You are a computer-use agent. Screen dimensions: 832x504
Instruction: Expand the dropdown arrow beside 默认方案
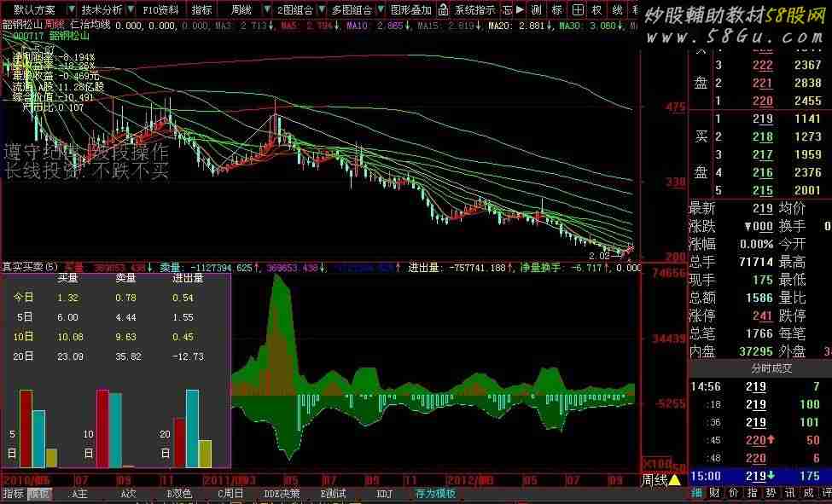tap(71, 9)
